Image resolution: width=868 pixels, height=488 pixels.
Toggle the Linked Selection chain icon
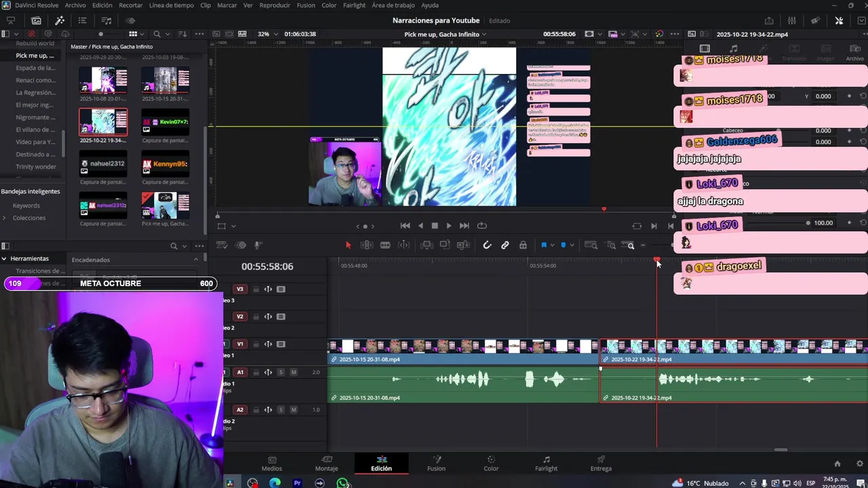pyautogui.click(x=505, y=245)
